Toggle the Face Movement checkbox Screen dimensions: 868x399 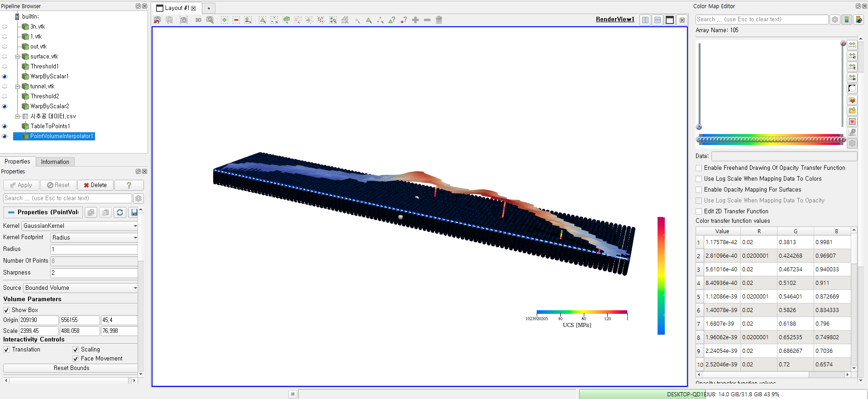click(x=76, y=359)
